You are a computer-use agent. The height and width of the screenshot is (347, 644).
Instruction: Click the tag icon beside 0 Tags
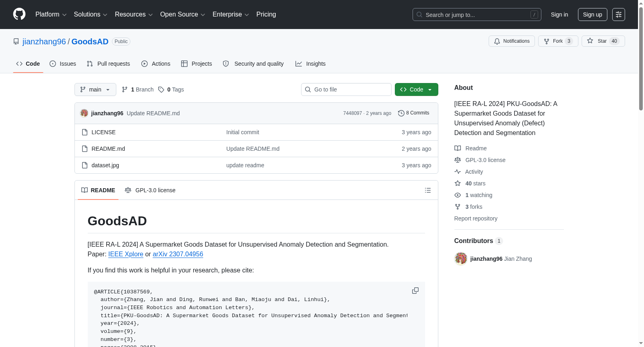[161, 89]
